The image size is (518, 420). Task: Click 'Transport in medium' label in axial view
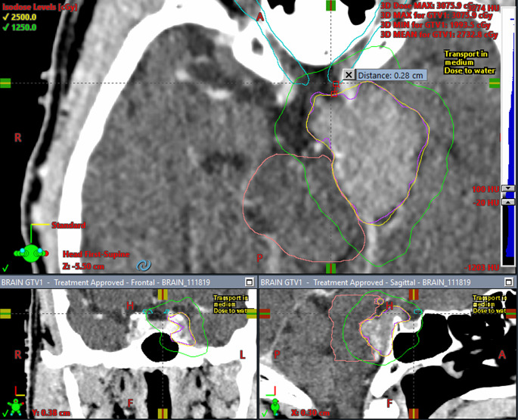pyautogui.click(x=466, y=58)
